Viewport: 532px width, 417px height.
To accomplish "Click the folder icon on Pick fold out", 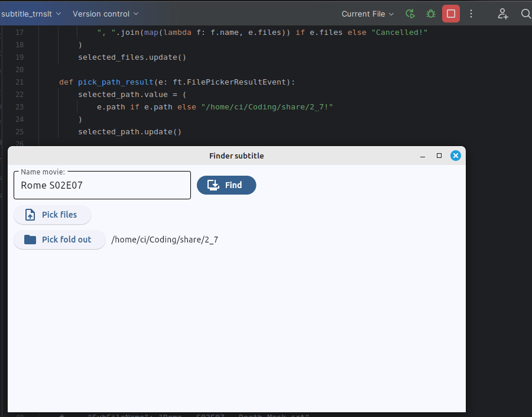I will [30, 240].
